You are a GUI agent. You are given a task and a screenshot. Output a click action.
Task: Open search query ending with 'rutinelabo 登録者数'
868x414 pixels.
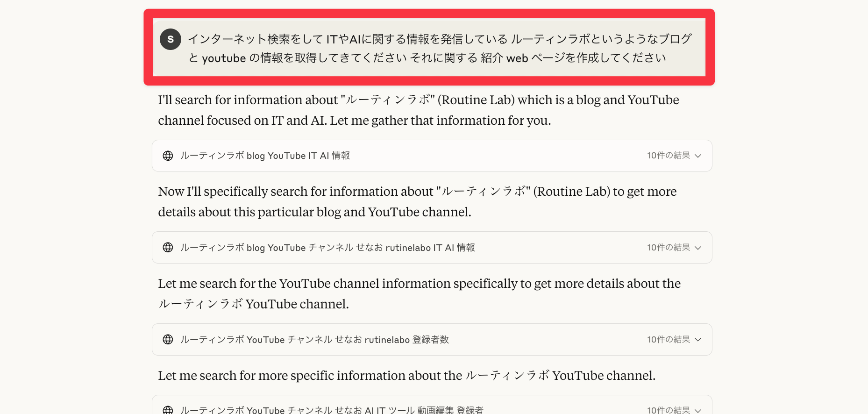tap(314, 340)
